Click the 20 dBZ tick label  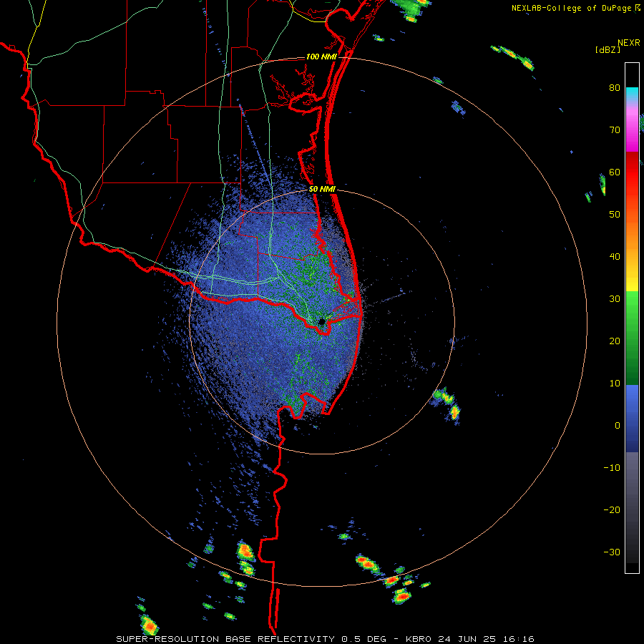[615, 341]
